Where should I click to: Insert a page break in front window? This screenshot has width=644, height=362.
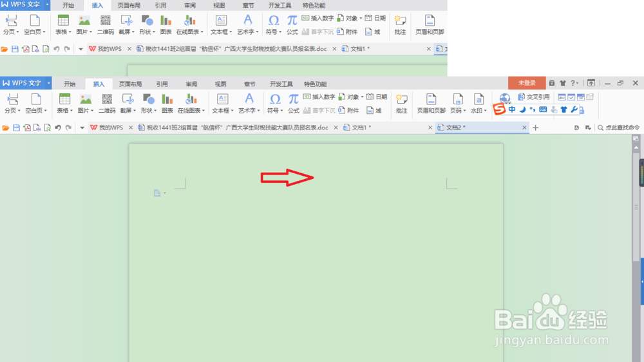(x=12, y=103)
